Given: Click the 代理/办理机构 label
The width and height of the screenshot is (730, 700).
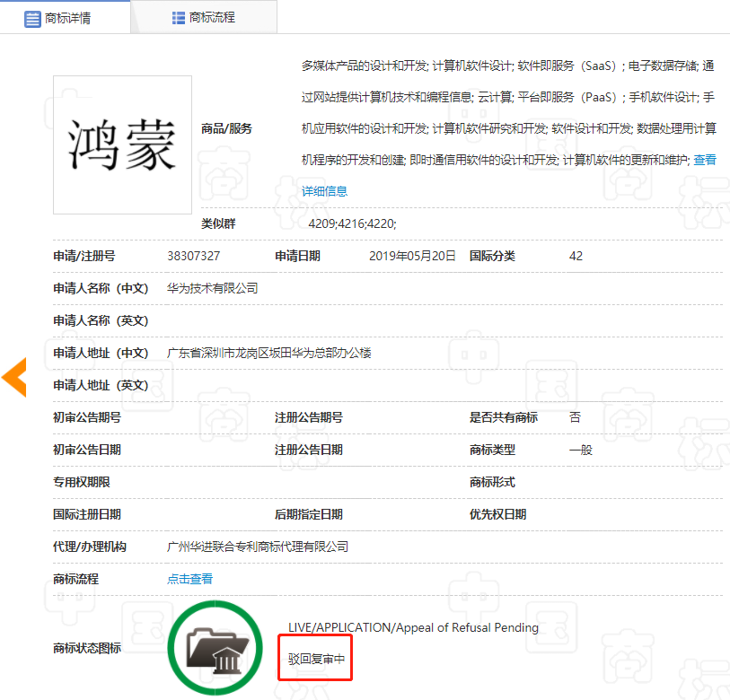Looking at the screenshot, I should coord(90,547).
